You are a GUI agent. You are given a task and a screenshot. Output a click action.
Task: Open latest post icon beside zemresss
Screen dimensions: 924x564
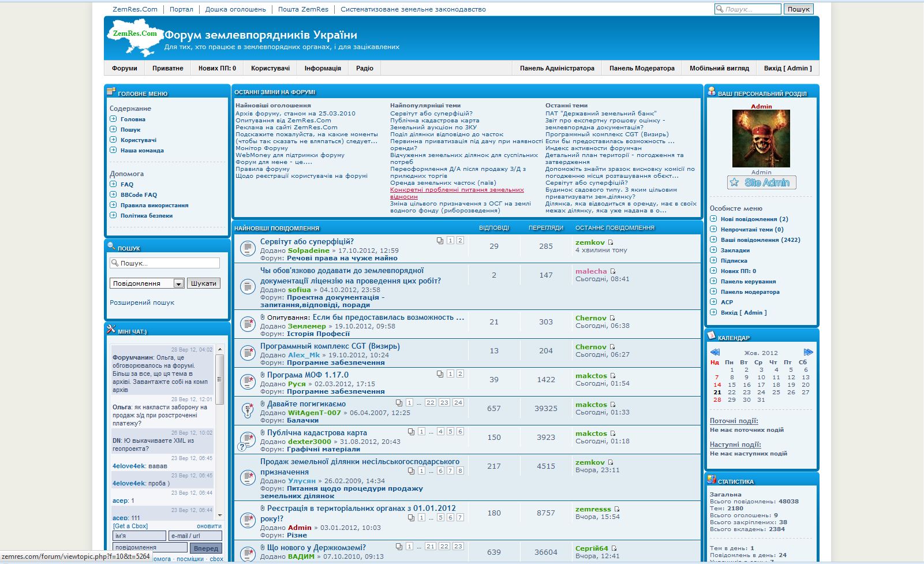pyautogui.click(x=617, y=509)
